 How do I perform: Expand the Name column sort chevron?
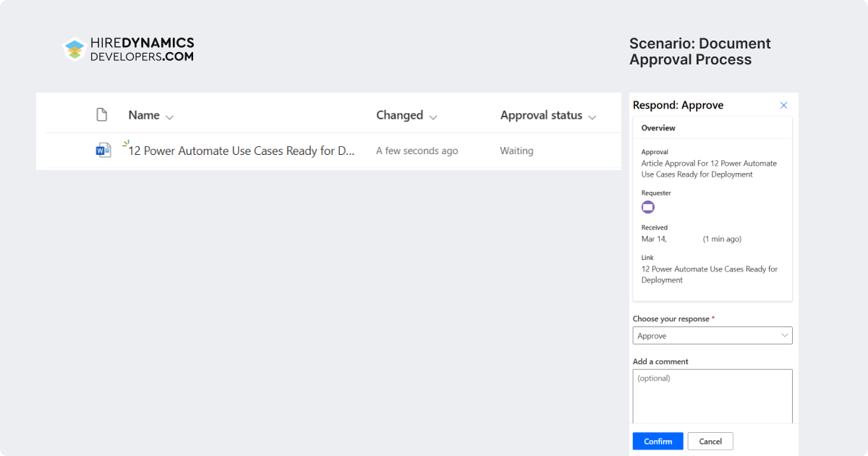point(169,117)
